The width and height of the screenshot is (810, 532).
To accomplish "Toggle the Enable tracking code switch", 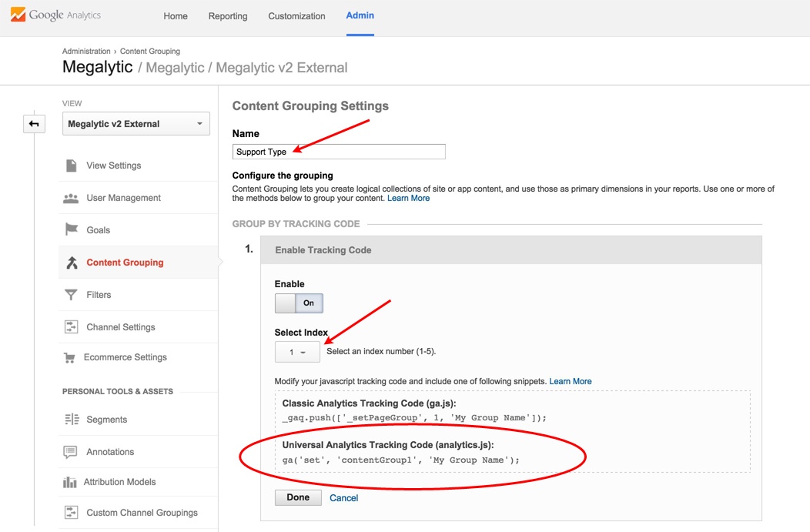I will pyautogui.click(x=299, y=303).
